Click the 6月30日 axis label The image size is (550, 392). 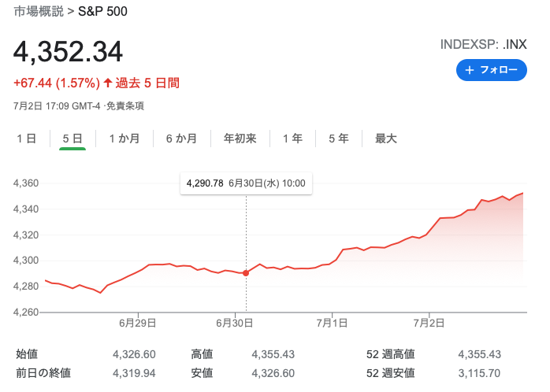point(235,323)
